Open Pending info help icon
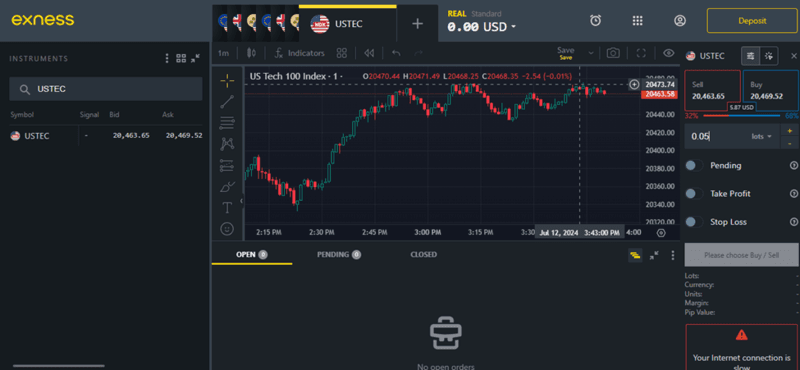 click(x=793, y=165)
